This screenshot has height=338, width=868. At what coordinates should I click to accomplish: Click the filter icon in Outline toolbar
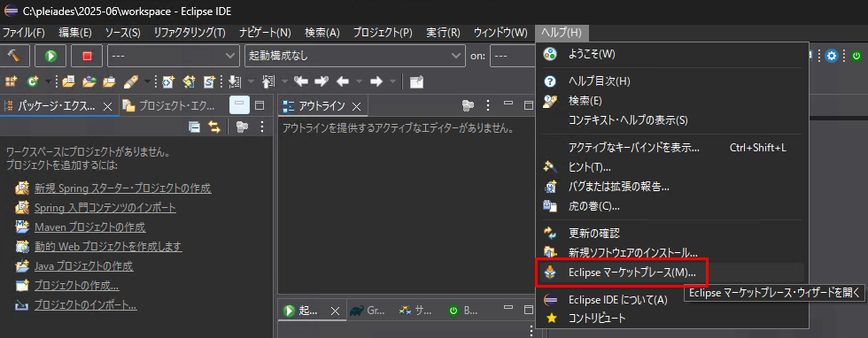(468, 105)
